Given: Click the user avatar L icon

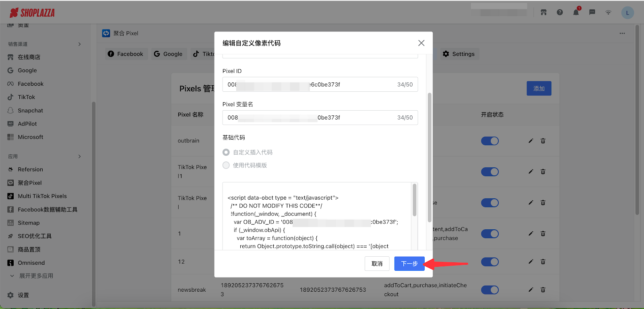Looking at the screenshot, I should [627, 13].
